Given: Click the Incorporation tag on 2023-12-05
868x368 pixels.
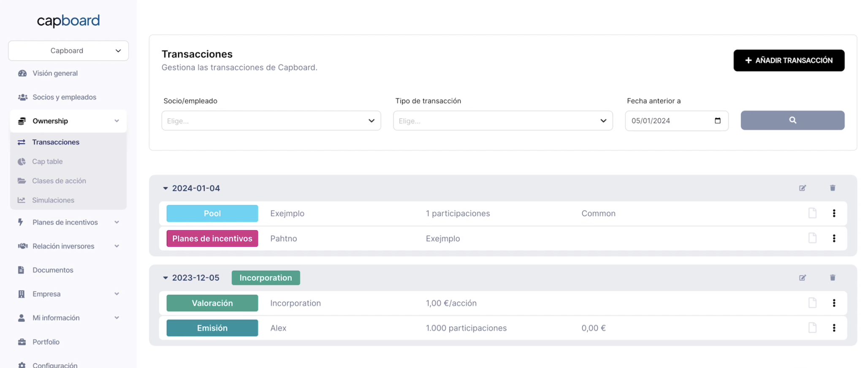Looking at the screenshot, I should click(266, 278).
